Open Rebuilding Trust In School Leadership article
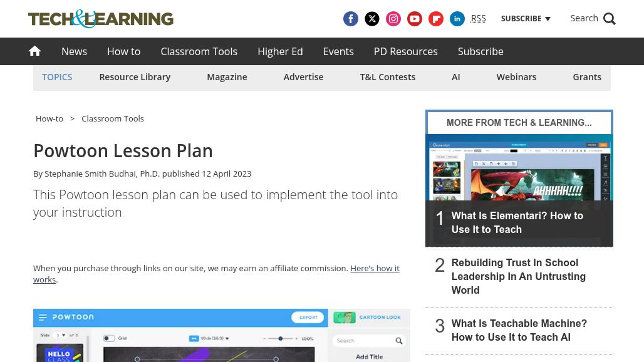 518,276
